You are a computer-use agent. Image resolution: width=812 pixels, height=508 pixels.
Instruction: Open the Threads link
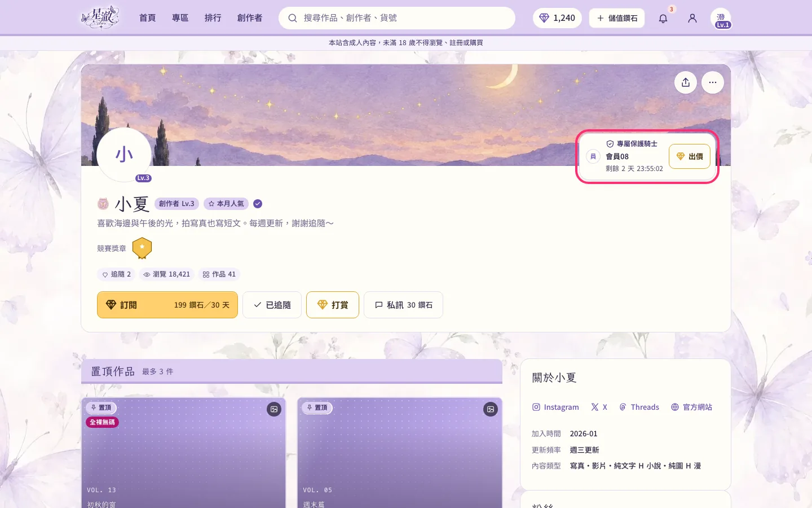tap(639, 407)
